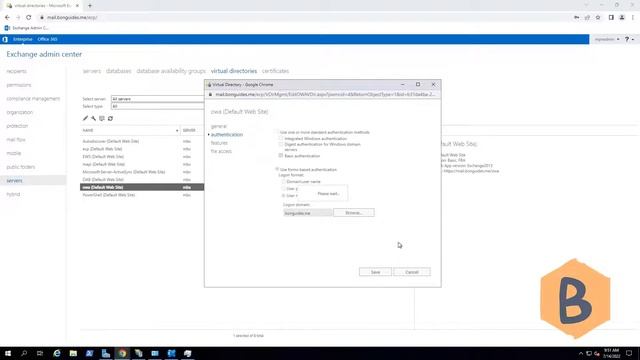Screen dimensions: 640x360
Task: Open the Select server dropdown
Action: [158, 99]
